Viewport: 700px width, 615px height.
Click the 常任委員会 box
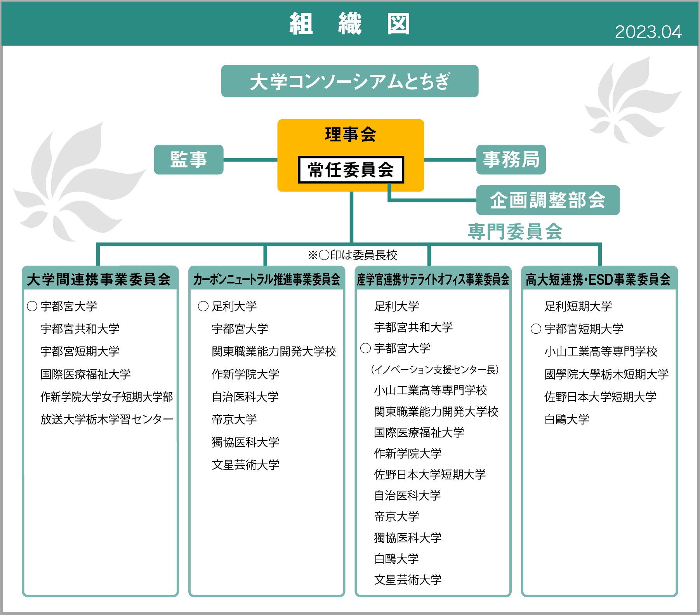(351, 170)
